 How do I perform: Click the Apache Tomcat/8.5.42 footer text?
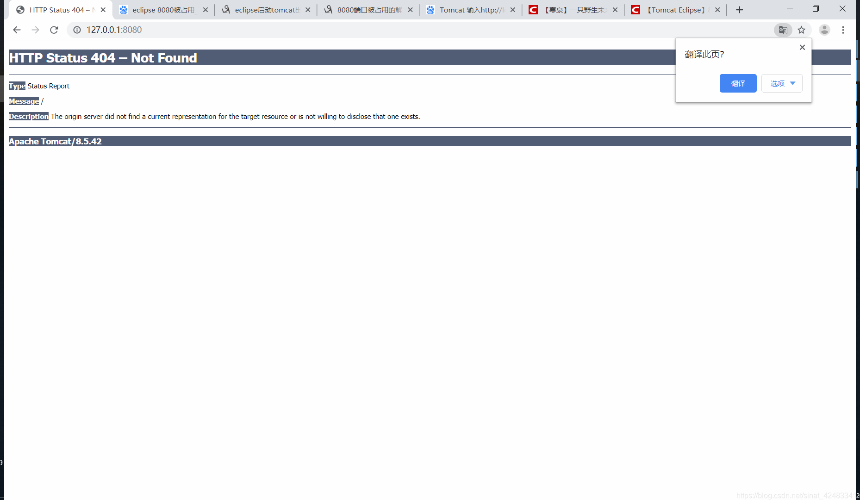[x=55, y=142]
